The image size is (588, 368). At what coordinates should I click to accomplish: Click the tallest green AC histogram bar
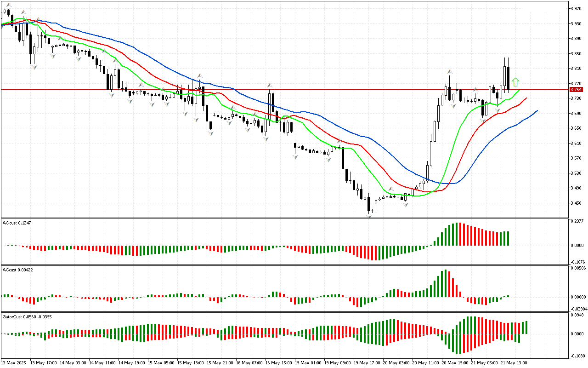[446, 283]
